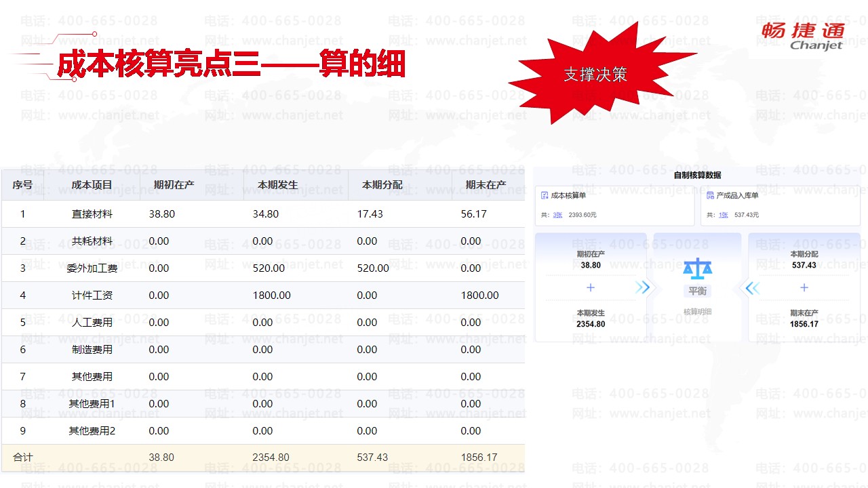
Task: Select the 其他费用2 row label
Action: pyautogui.click(x=92, y=431)
